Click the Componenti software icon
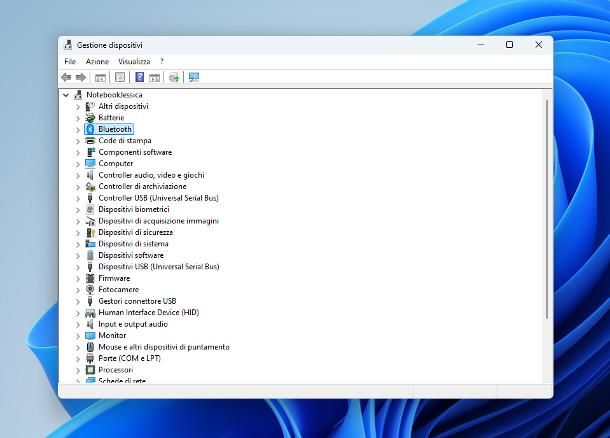 point(90,152)
